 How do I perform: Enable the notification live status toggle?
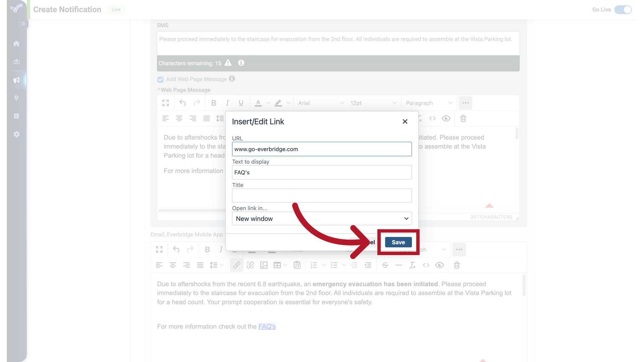624,9
